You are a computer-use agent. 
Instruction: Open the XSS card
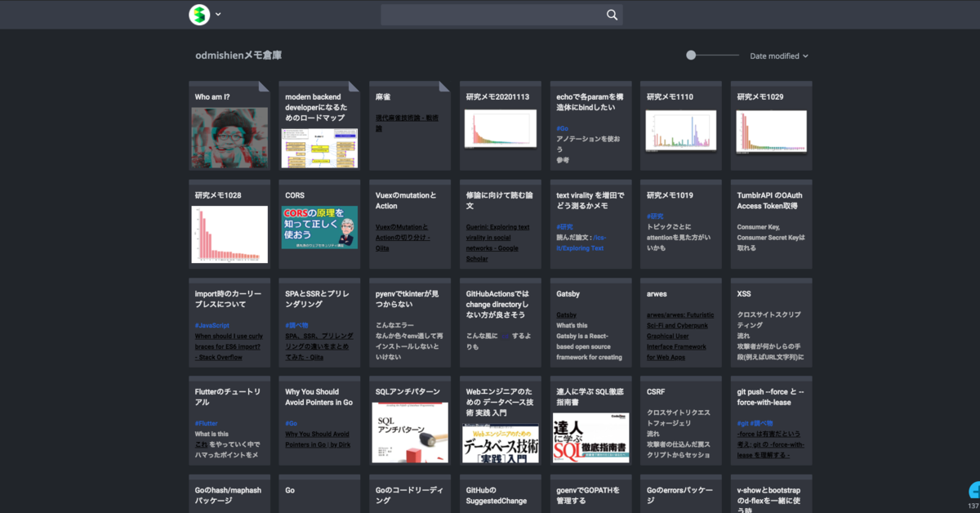772,323
